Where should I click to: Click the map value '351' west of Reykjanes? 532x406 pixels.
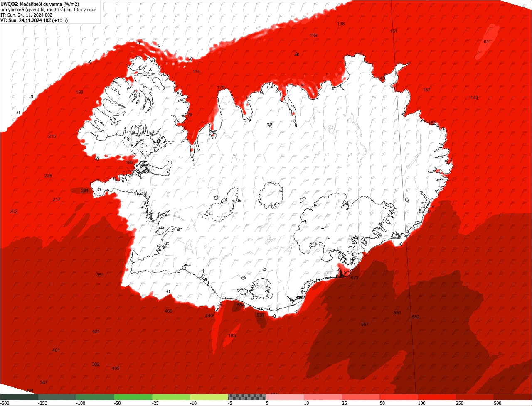[100, 275]
